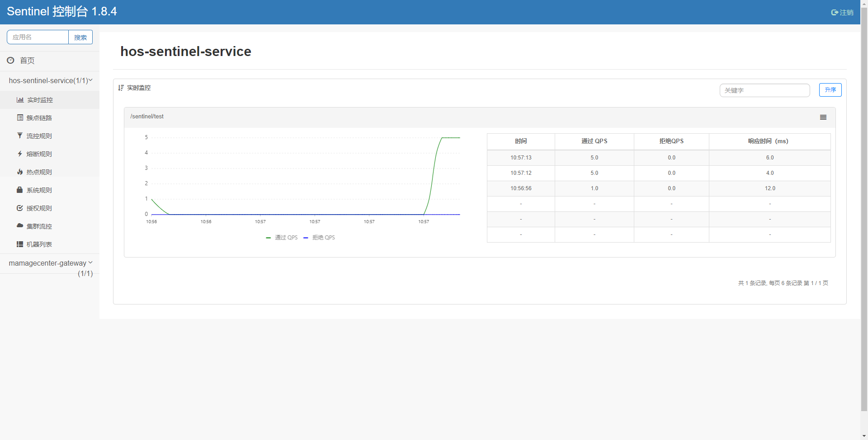The width and height of the screenshot is (868, 440).
Task: Select the 熔断规则 lightning icon
Action: point(20,154)
